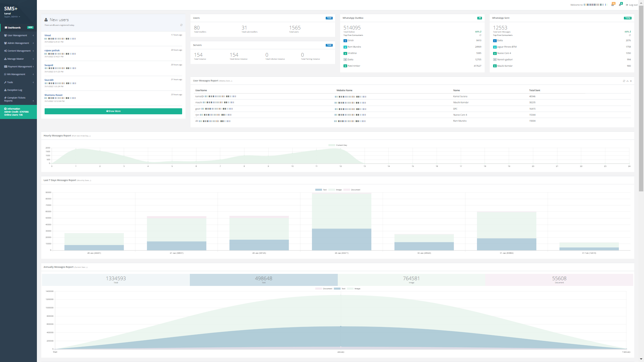Refresh the User Messages Report panel
This screenshot has width=644, height=362.
[624, 81]
